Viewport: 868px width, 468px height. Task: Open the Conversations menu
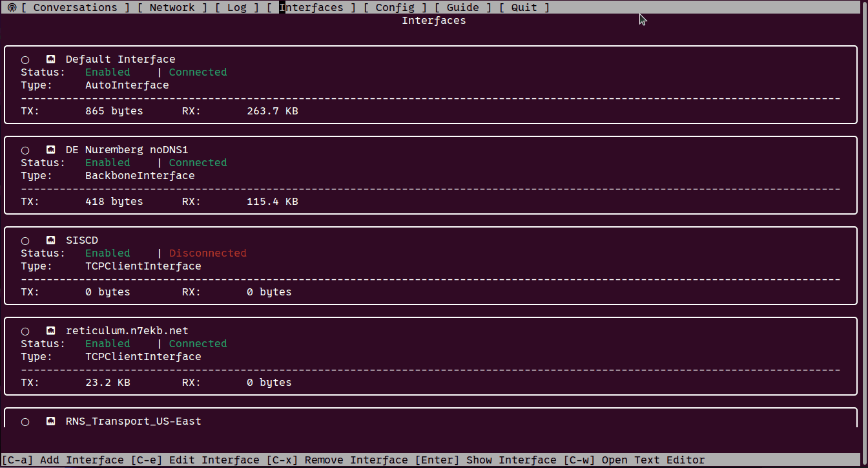(x=75, y=8)
